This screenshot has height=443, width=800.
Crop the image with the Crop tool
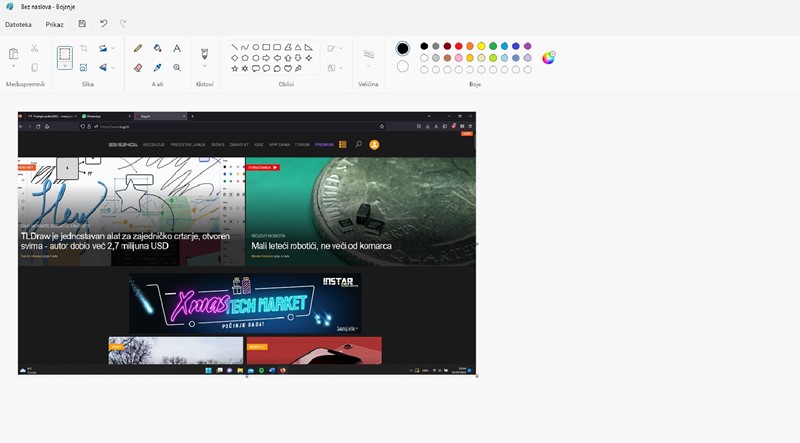tap(84, 48)
